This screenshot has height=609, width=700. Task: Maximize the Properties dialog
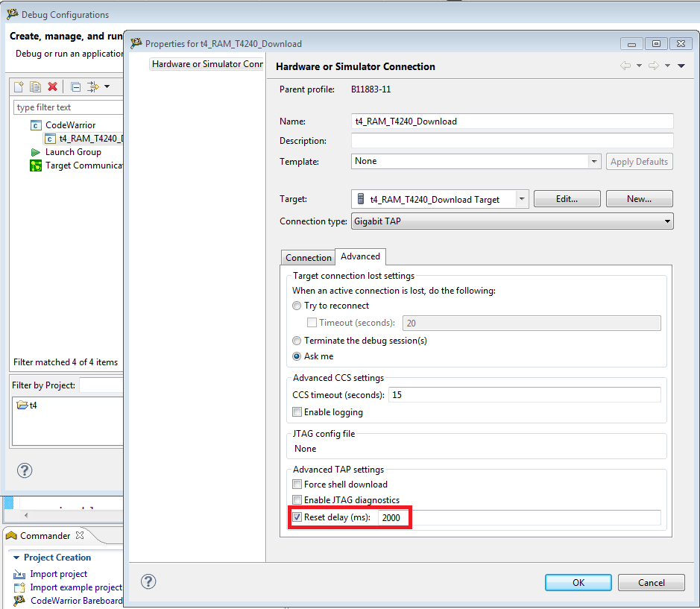click(x=656, y=44)
